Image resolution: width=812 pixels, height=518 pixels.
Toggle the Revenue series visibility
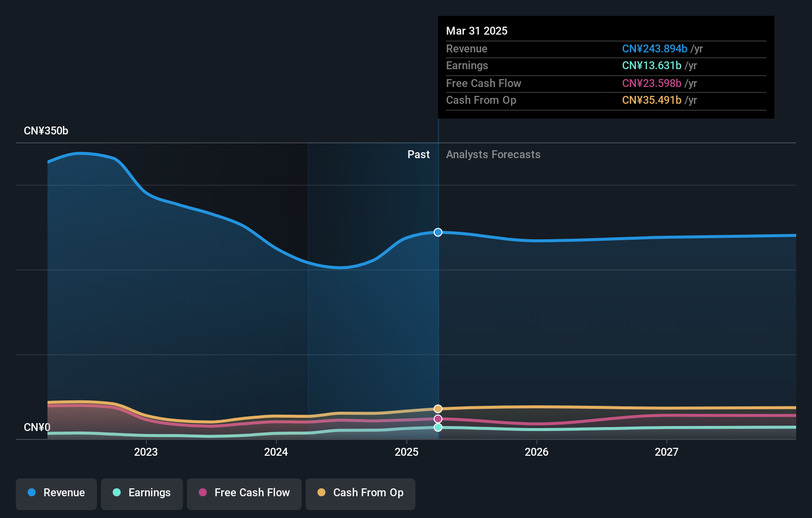(x=56, y=493)
